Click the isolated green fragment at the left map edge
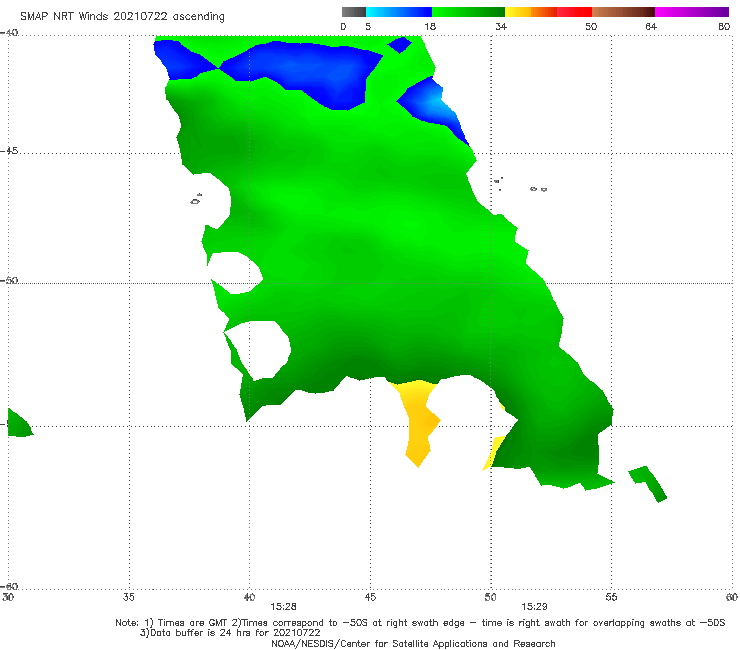Image resolution: width=740 pixels, height=650 pixels. click(19, 424)
